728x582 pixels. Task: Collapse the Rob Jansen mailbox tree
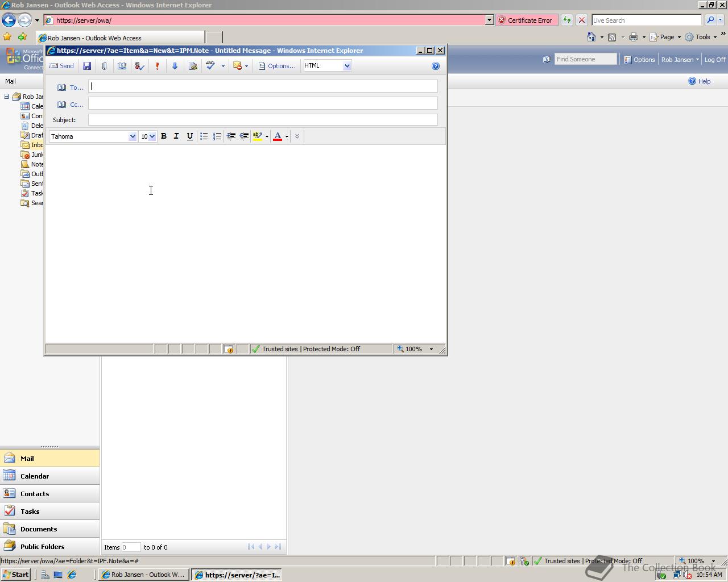click(6, 97)
